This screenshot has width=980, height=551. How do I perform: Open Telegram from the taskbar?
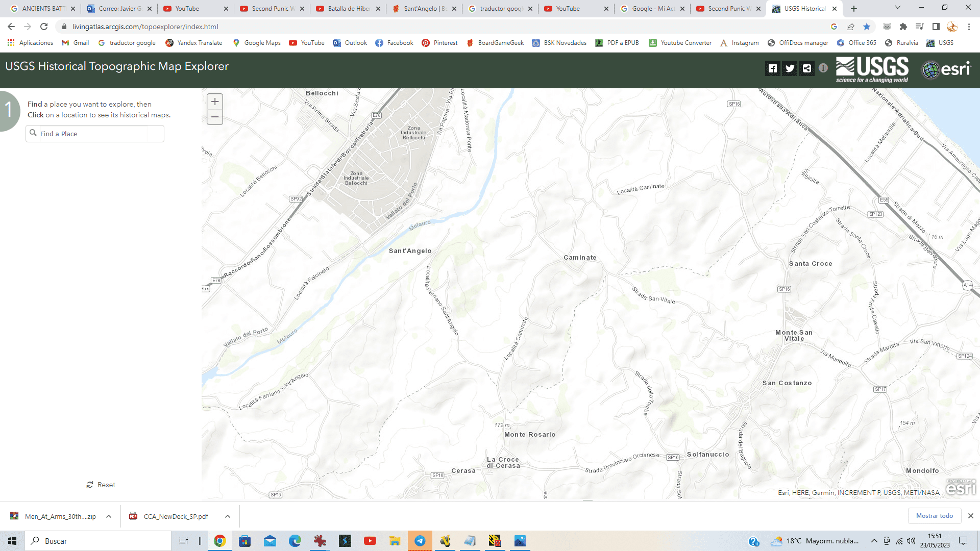[x=420, y=541]
